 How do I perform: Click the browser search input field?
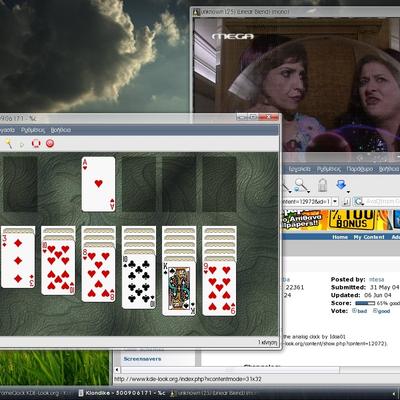[382, 201]
